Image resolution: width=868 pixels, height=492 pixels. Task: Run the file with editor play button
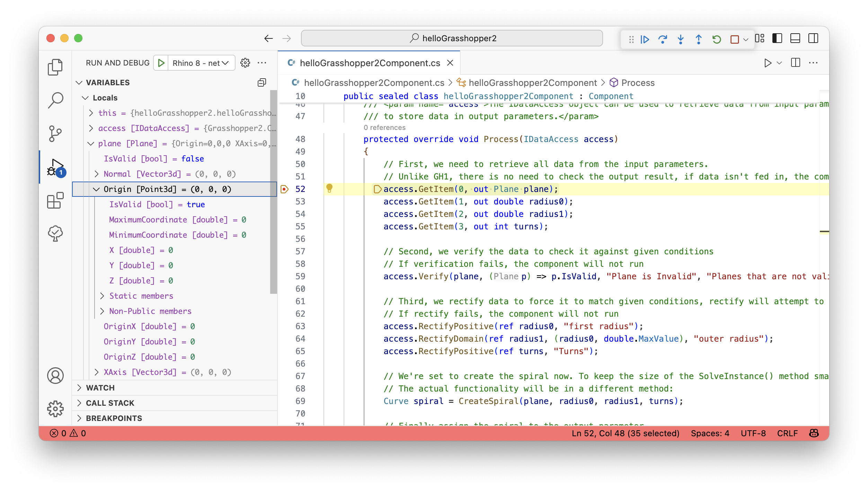click(768, 63)
